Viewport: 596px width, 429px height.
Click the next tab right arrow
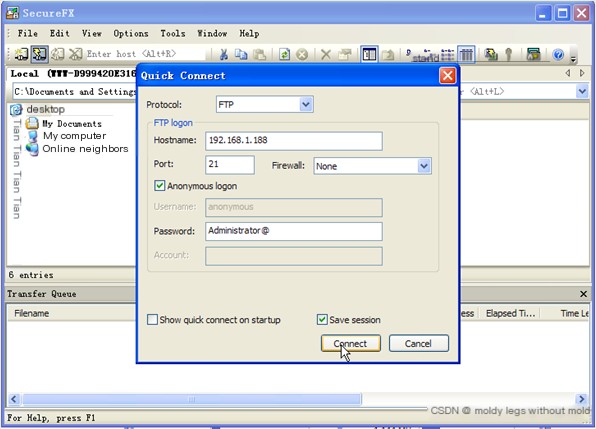tap(582, 73)
